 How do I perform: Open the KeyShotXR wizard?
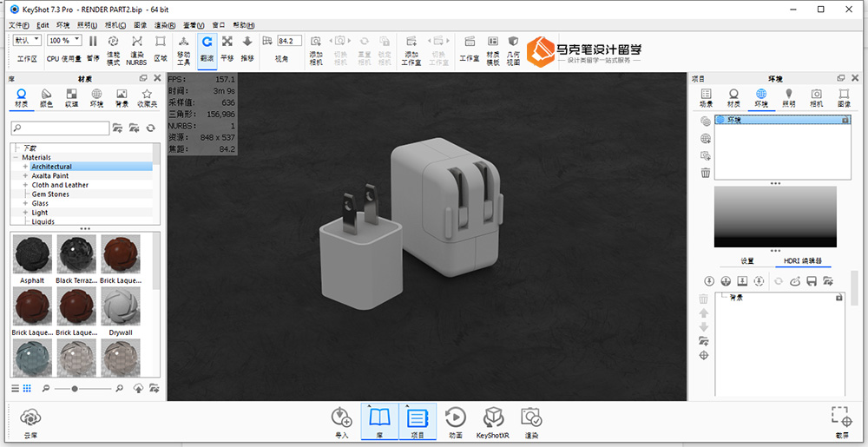point(493,424)
